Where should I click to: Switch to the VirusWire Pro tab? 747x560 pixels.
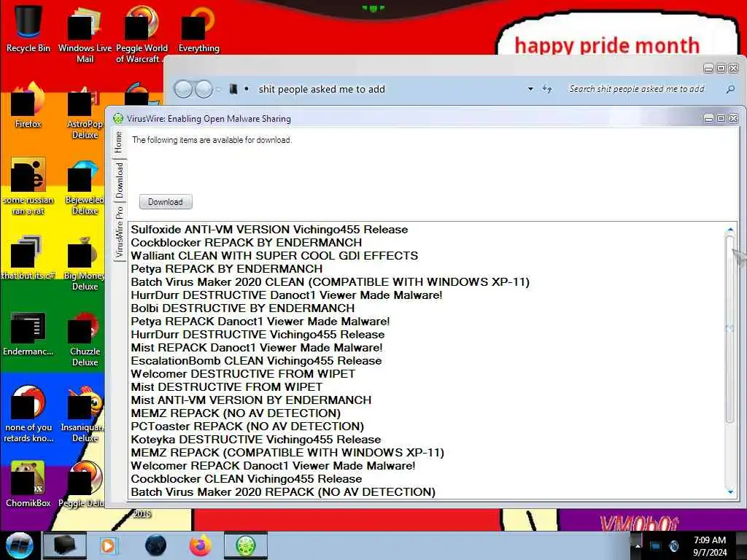click(119, 232)
